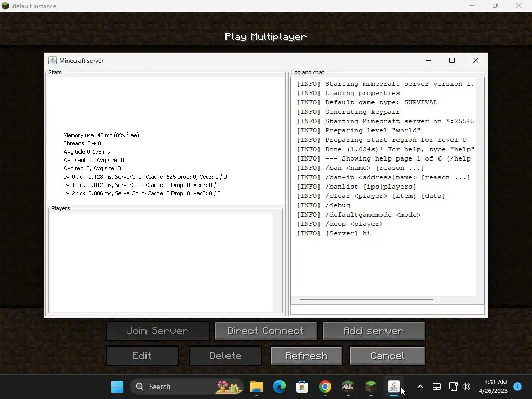Click the "Lvl 2 tick" stat line
This screenshot has height=399, width=532.
142,193
